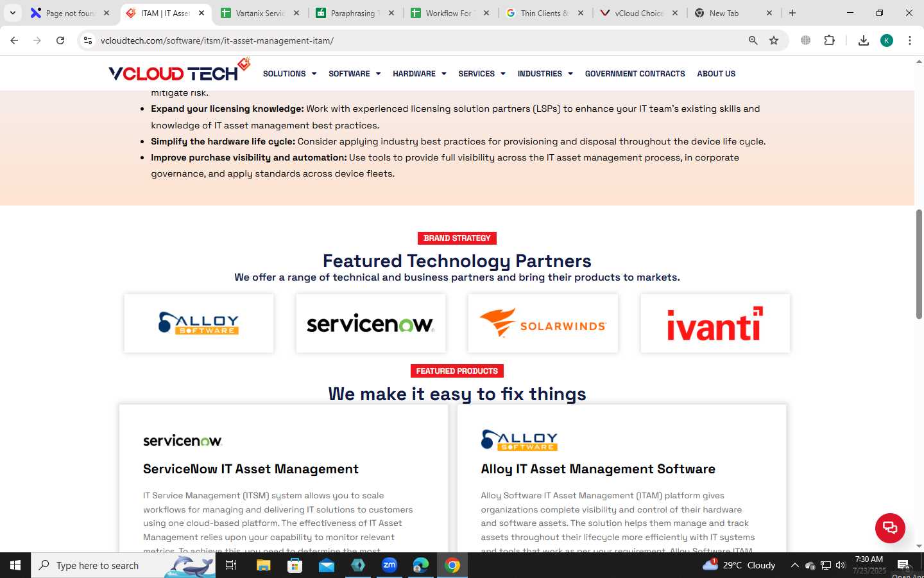Open a new browser tab
The height and width of the screenshot is (578, 924).
point(792,13)
